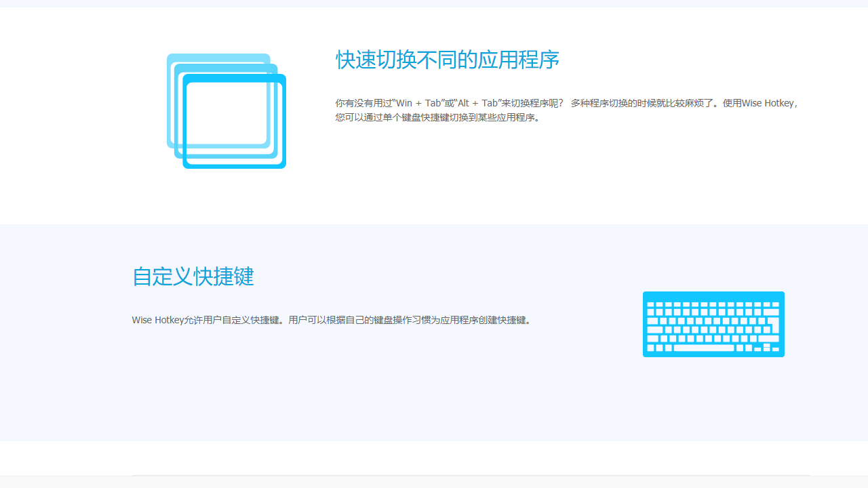Click the spacebar on the keyboard graphic

(x=704, y=348)
